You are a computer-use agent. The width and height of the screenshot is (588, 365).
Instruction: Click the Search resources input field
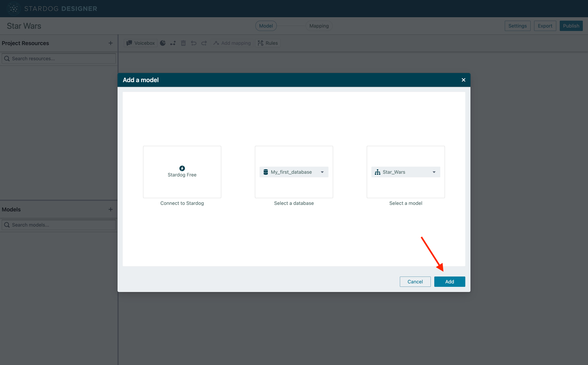click(x=59, y=58)
